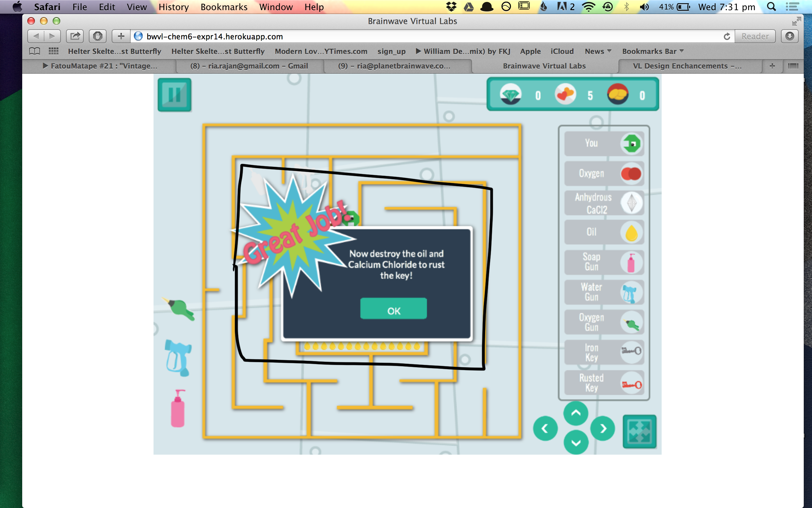
Task: Switch to the ria.rajan@gmail.com Gmail tab
Action: 250,66
